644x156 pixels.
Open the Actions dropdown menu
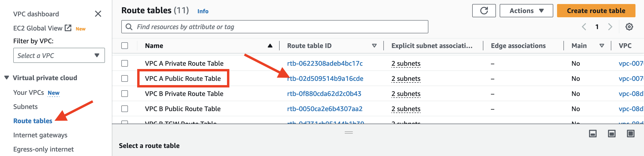point(526,11)
